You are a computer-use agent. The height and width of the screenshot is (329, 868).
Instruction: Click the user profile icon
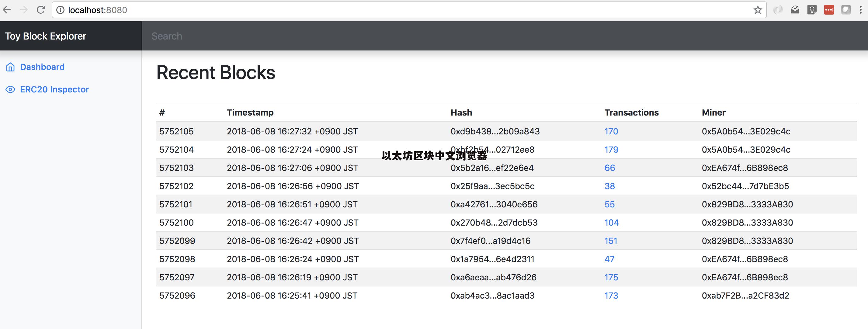[845, 9]
